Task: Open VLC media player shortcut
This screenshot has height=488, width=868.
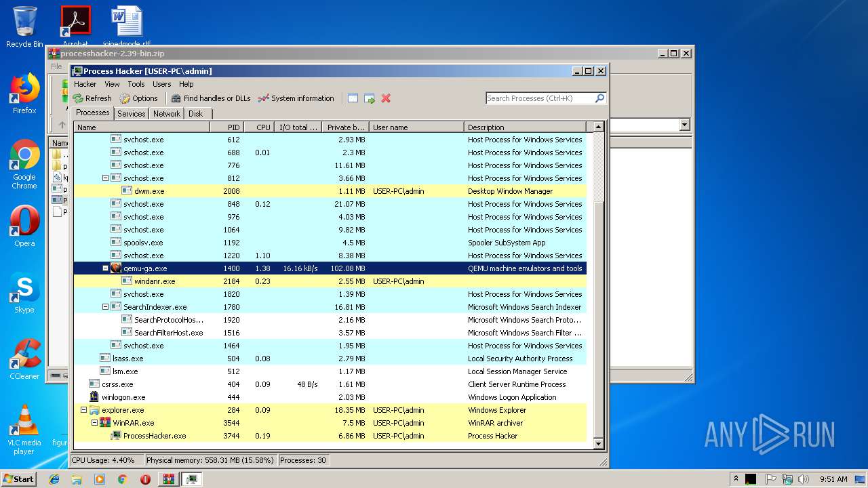Action: pos(24,430)
